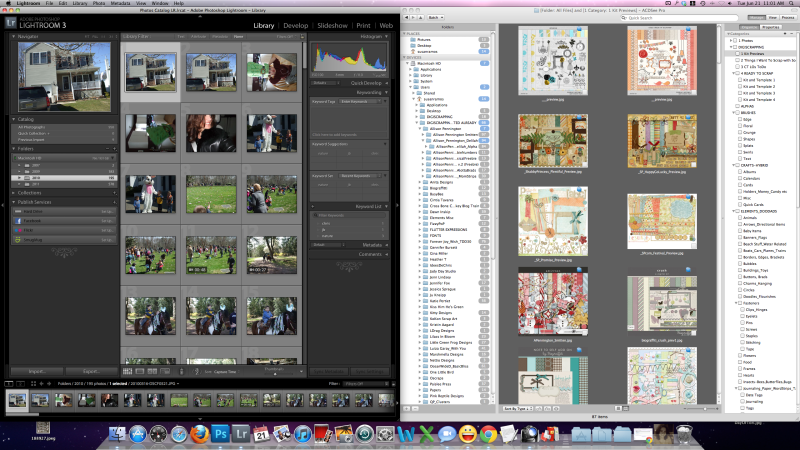Add folder with Folders panel plus icon
The width and height of the screenshot is (800, 450).
click(114, 148)
